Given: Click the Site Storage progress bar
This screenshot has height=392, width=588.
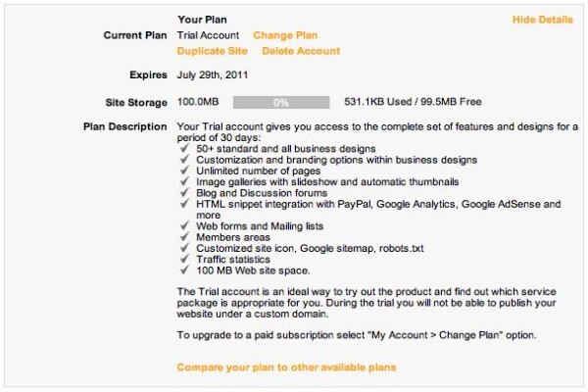Looking at the screenshot, I should (281, 102).
